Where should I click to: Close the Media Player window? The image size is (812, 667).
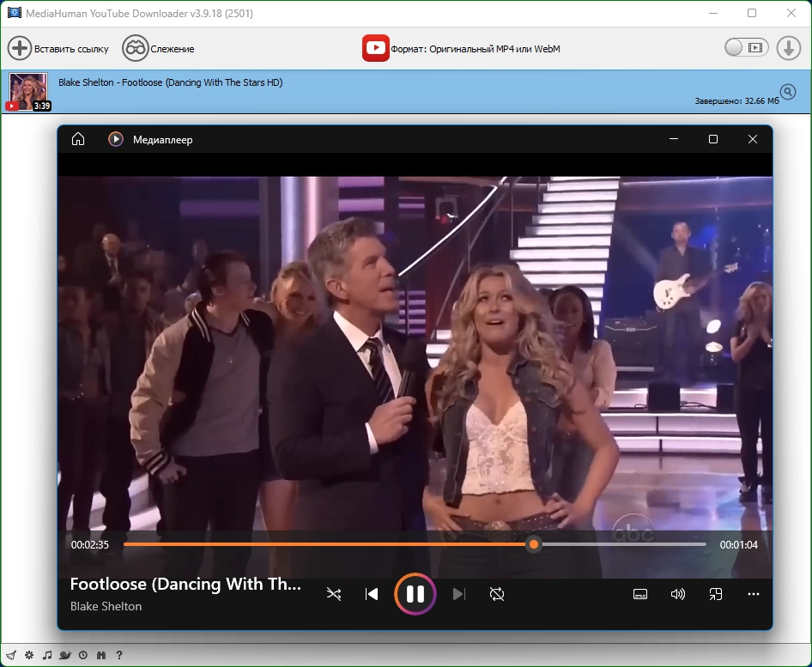click(753, 139)
